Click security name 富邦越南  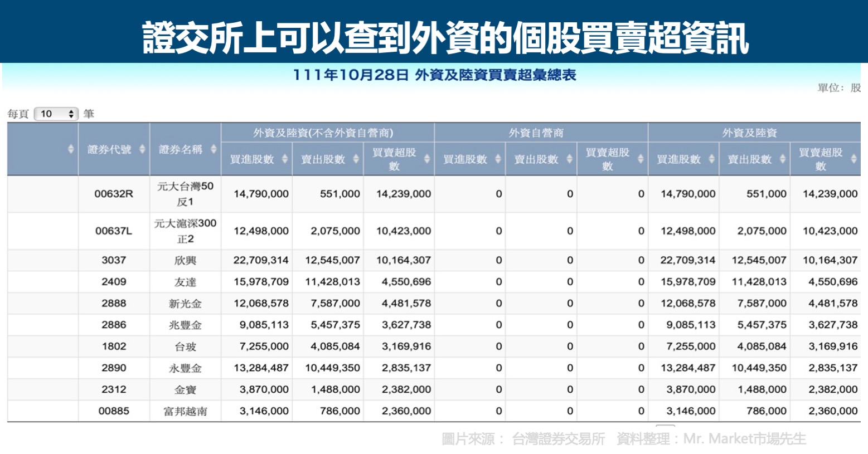coord(185,411)
